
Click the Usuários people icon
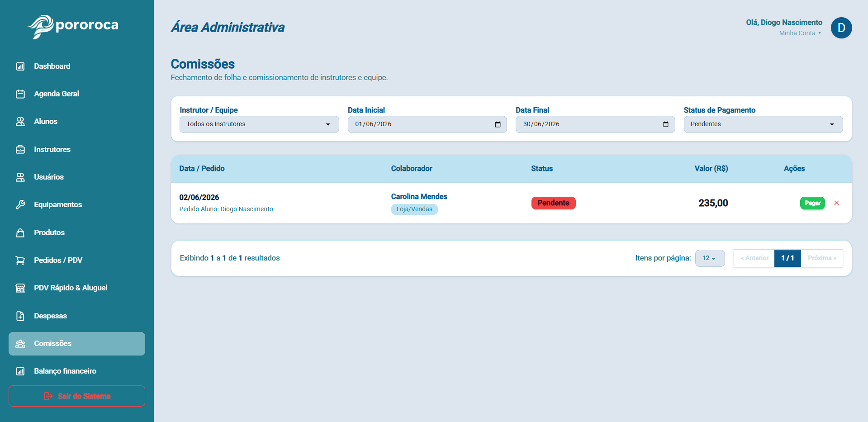pos(20,177)
